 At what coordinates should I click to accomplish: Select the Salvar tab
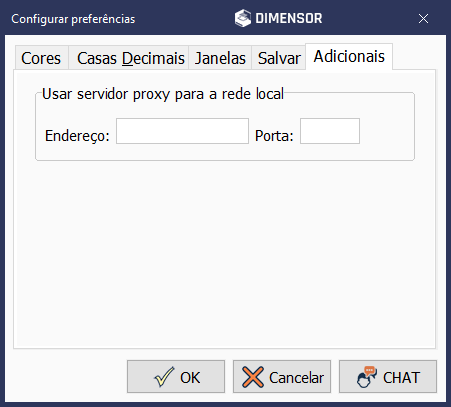pyautogui.click(x=279, y=58)
